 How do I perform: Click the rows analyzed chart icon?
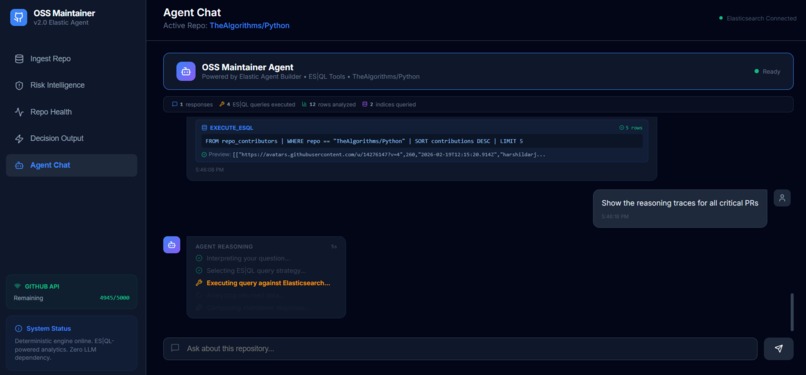click(304, 104)
